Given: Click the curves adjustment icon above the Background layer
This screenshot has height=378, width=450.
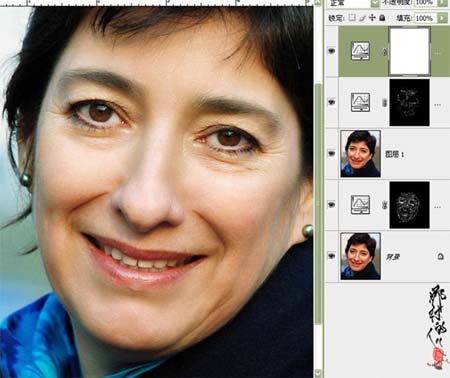Looking at the screenshot, I should click(x=361, y=205).
